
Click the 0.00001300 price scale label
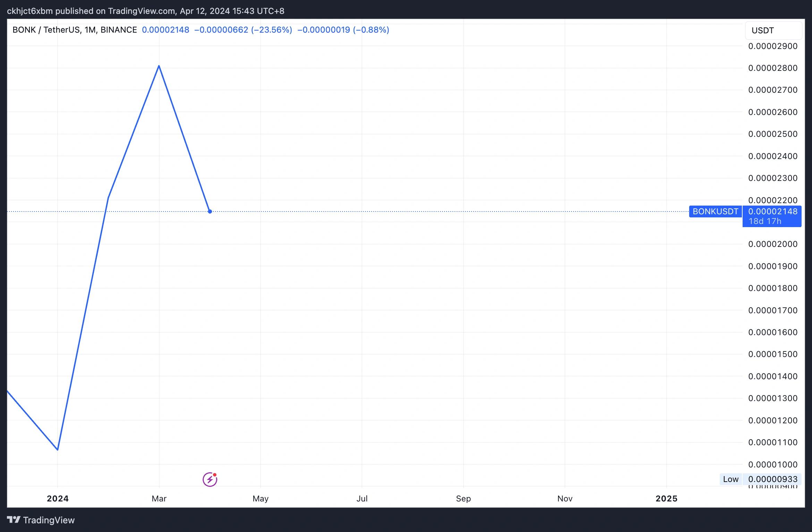click(773, 398)
